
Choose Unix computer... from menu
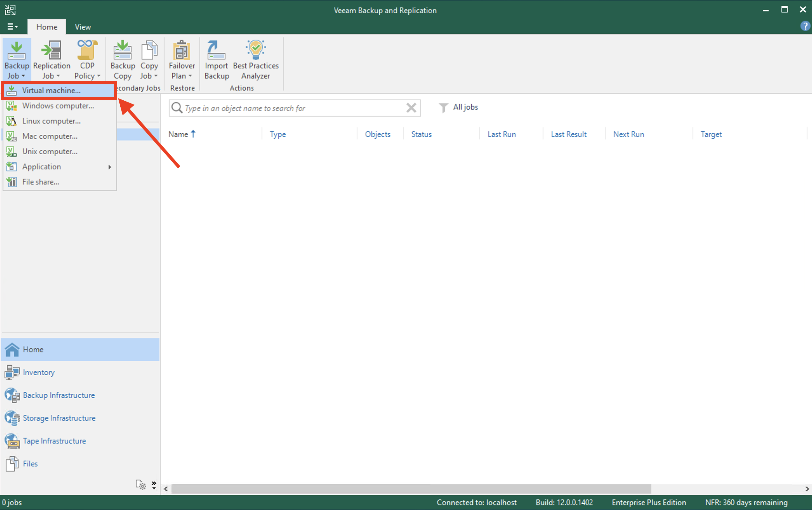[59, 151]
